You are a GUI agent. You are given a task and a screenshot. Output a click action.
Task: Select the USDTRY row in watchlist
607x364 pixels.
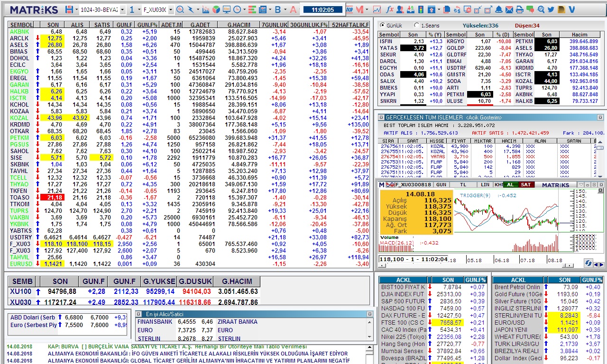point(189,237)
